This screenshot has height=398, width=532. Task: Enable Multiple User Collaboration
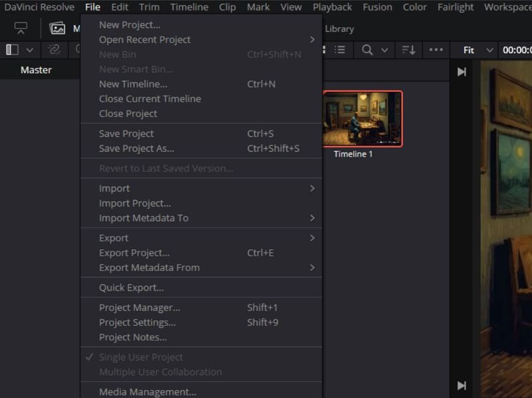(153, 371)
